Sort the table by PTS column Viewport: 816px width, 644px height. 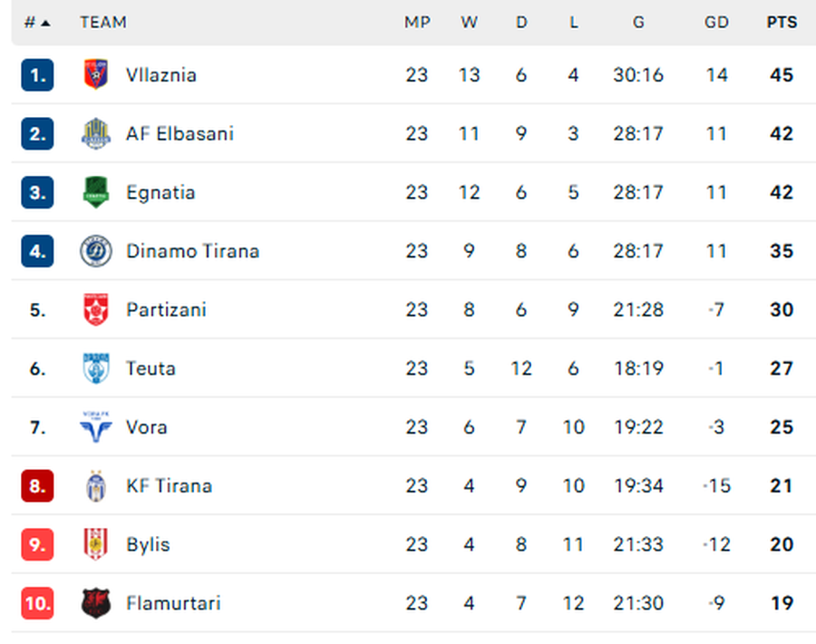[782, 23]
